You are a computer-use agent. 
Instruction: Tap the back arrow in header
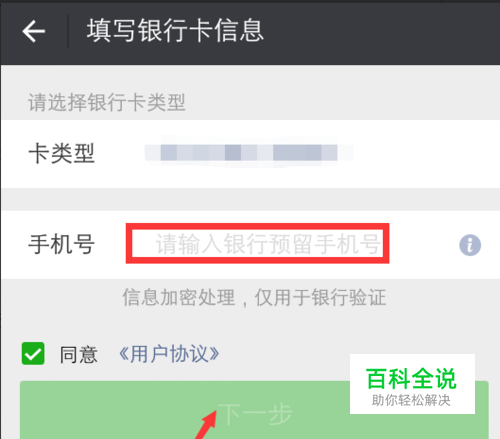(33, 31)
